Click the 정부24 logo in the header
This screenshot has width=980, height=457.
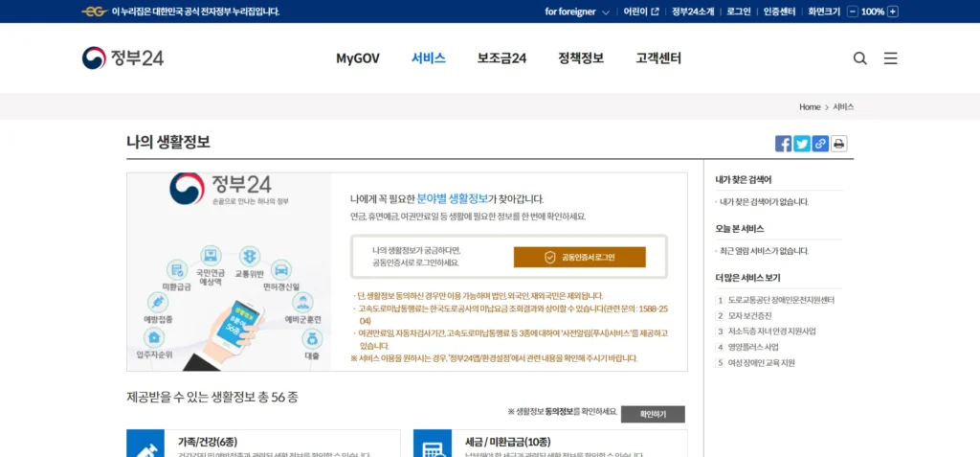(x=122, y=58)
